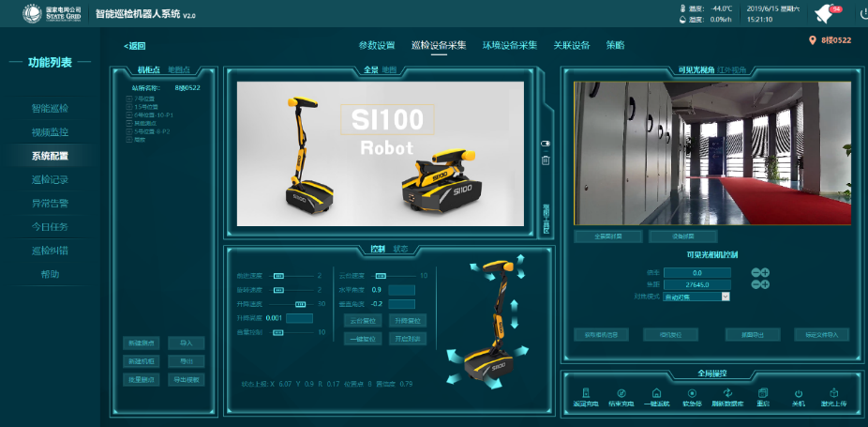Click the gimbal pan-left arrow near robot head
868x427 pixels.
(x=475, y=268)
